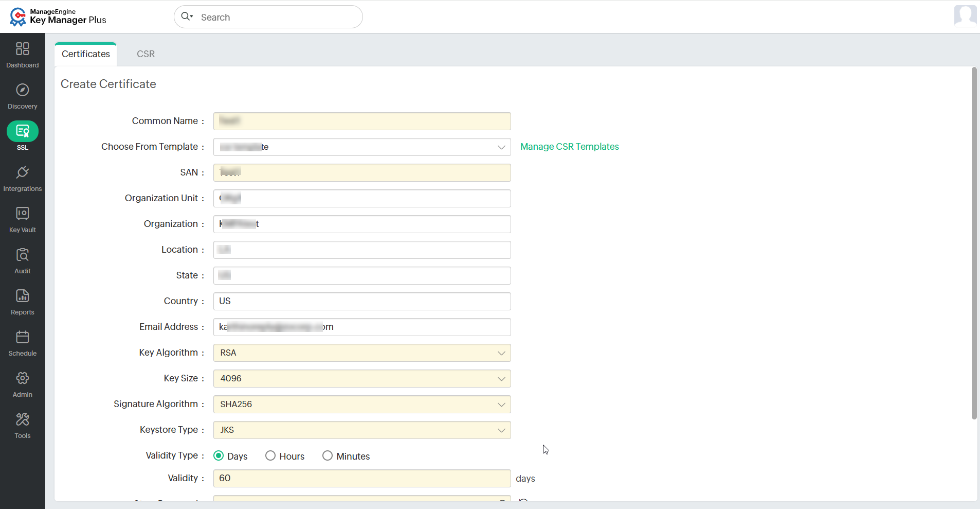This screenshot has width=980, height=509.
Task: Focus the top Search box
Action: click(x=268, y=17)
